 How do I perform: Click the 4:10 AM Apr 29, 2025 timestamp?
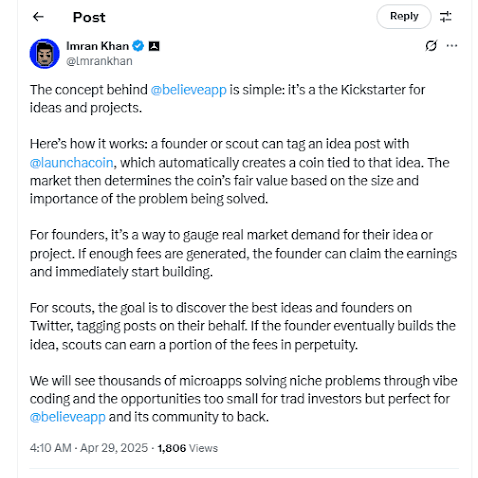(89, 448)
